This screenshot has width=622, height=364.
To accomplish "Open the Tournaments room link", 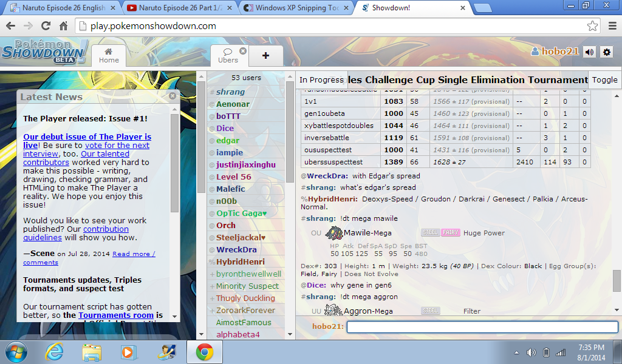I will click(116, 315).
